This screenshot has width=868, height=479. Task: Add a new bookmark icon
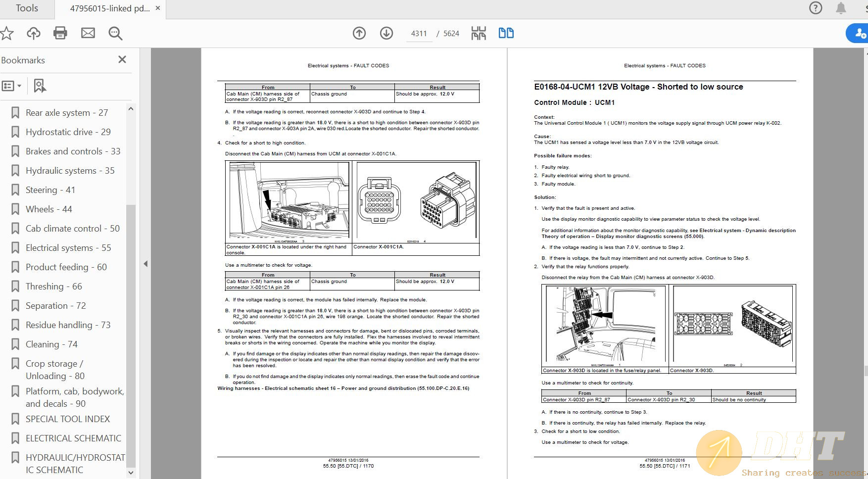pyautogui.click(x=40, y=86)
